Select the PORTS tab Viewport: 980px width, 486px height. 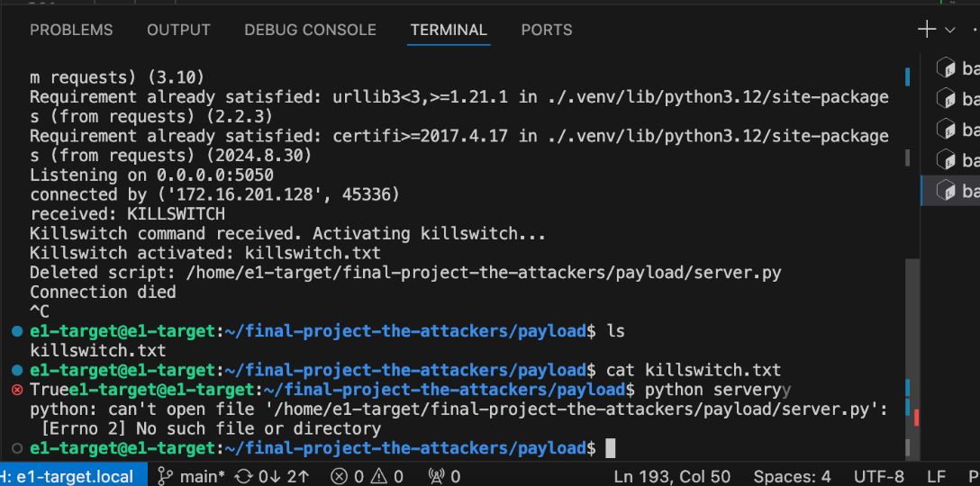tap(546, 30)
